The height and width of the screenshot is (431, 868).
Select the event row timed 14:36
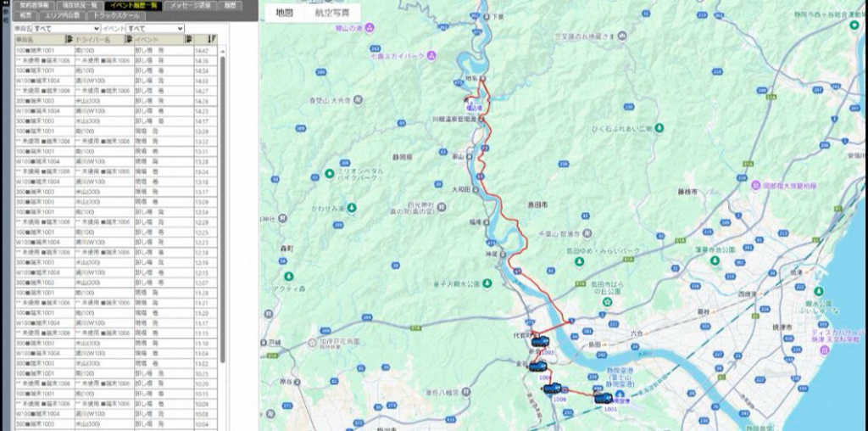point(115,60)
